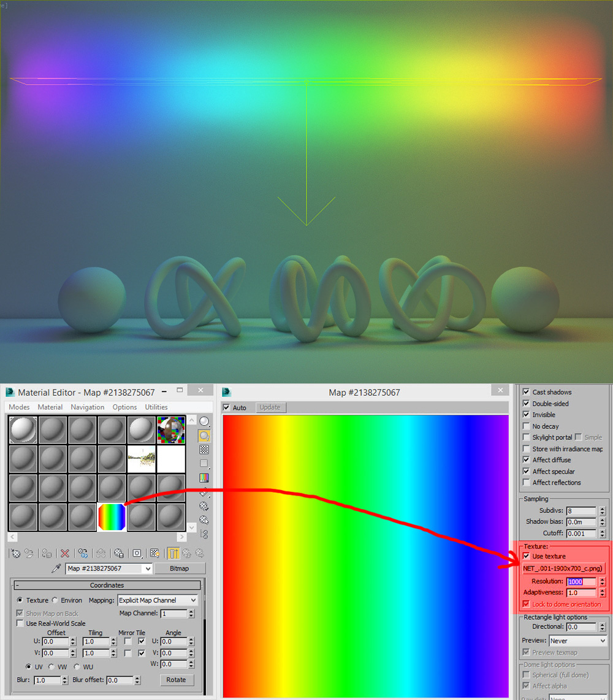Click the Make Unique icon
Screen dimensions: 613x700
[101, 553]
